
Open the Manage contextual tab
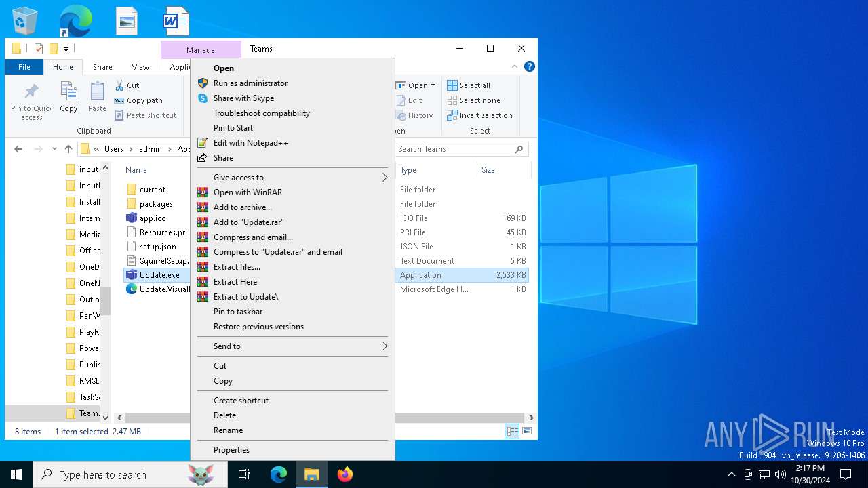[x=201, y=49]
